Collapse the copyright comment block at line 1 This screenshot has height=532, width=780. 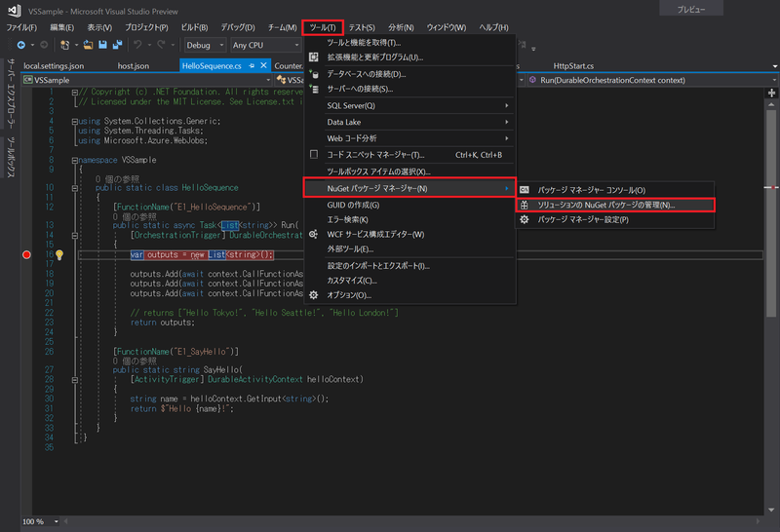[75, 93]
